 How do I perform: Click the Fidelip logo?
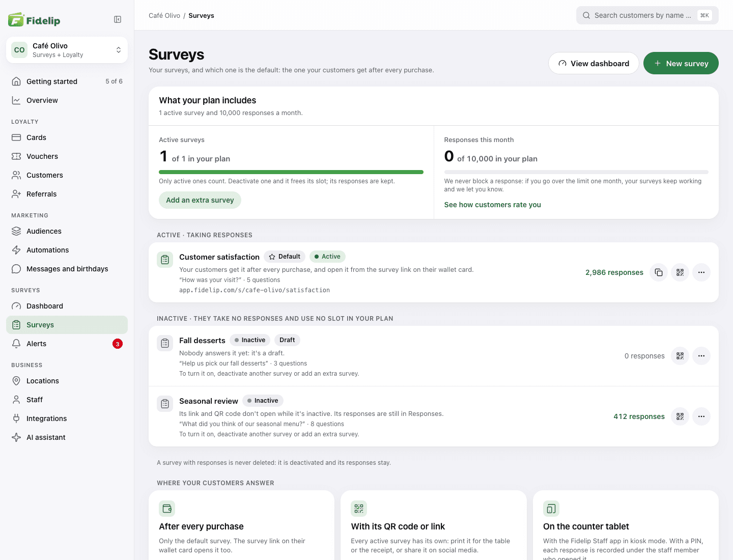pos(34,20)
